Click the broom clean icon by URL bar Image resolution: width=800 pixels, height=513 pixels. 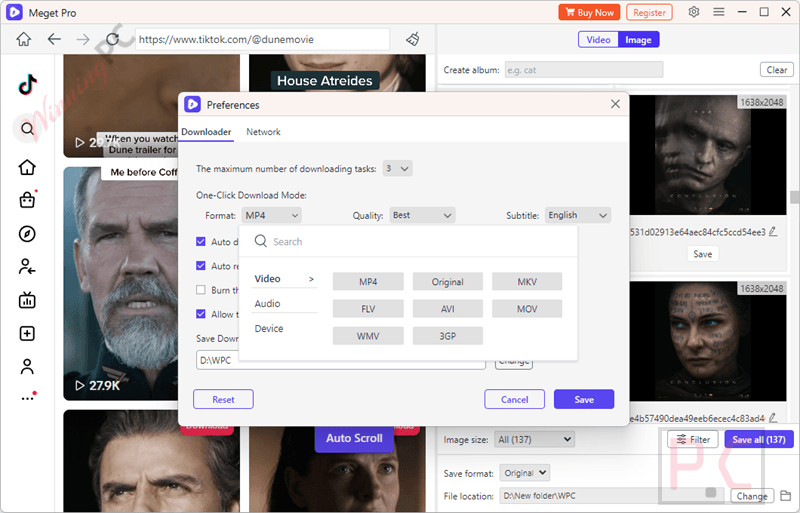point(413,39)
